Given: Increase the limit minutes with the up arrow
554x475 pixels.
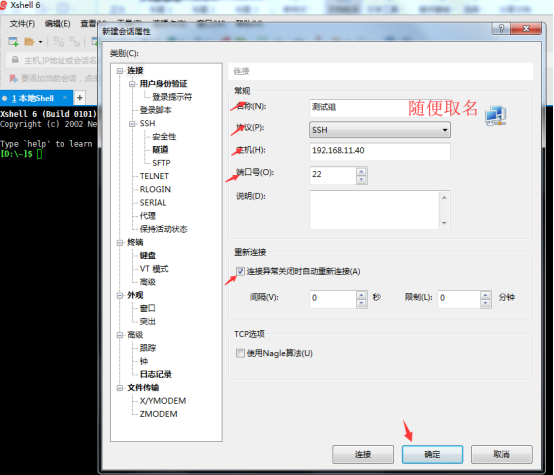Looking at the screenshot, I should pyautogui.click(x=486, y=295).
